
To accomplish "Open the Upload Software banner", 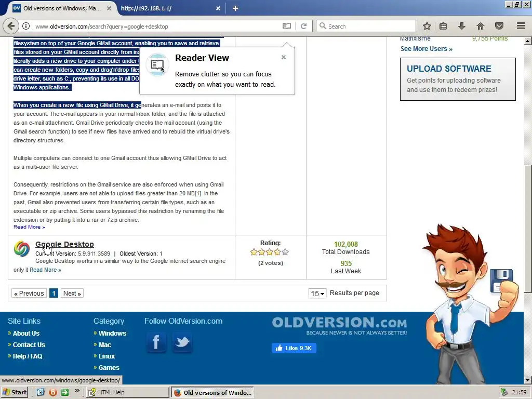I will pos(458,79).
